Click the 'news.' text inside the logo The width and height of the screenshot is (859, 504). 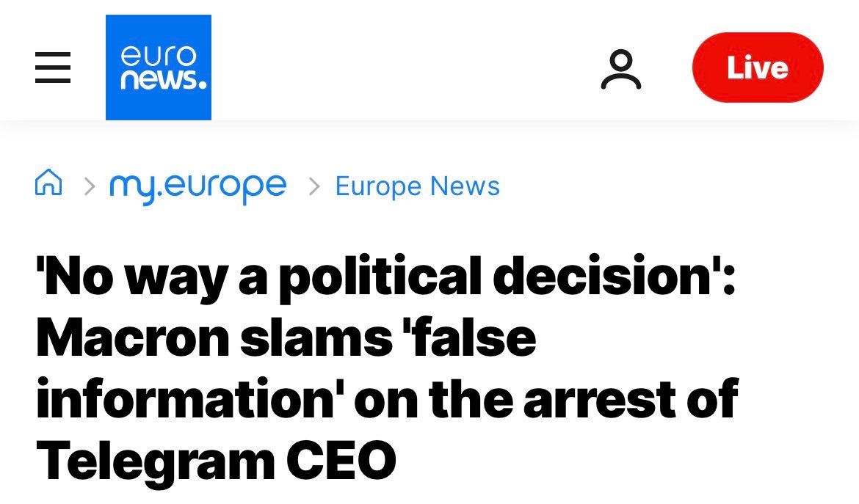tap(163, 79)
